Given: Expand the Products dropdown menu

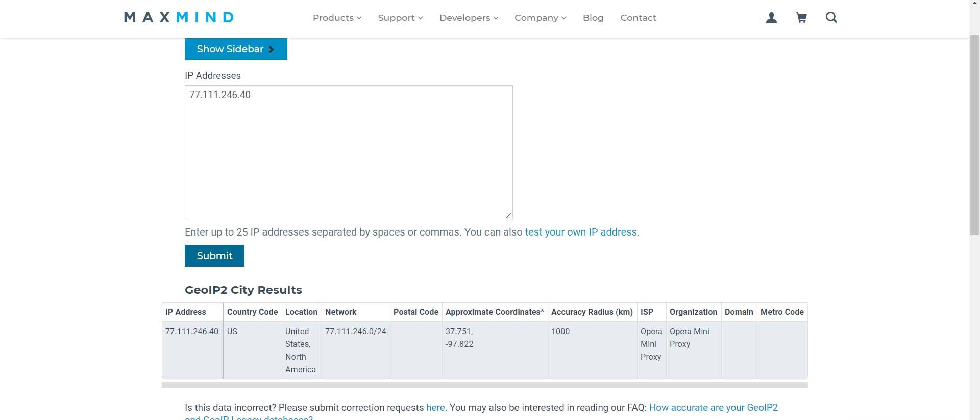Looking at the screenshot, I should 337,18.
